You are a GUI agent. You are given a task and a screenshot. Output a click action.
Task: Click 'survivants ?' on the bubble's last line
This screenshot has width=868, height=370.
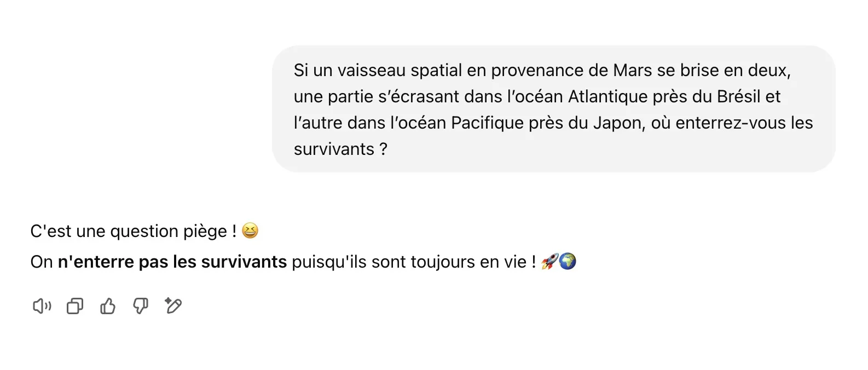(340, 149)
